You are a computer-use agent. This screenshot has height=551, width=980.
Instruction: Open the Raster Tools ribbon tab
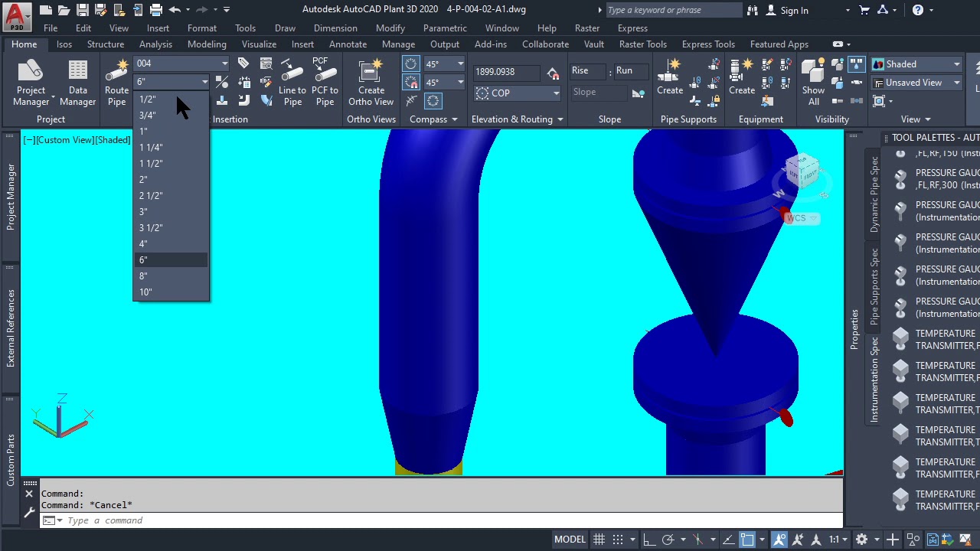click(x=643, y=44)
